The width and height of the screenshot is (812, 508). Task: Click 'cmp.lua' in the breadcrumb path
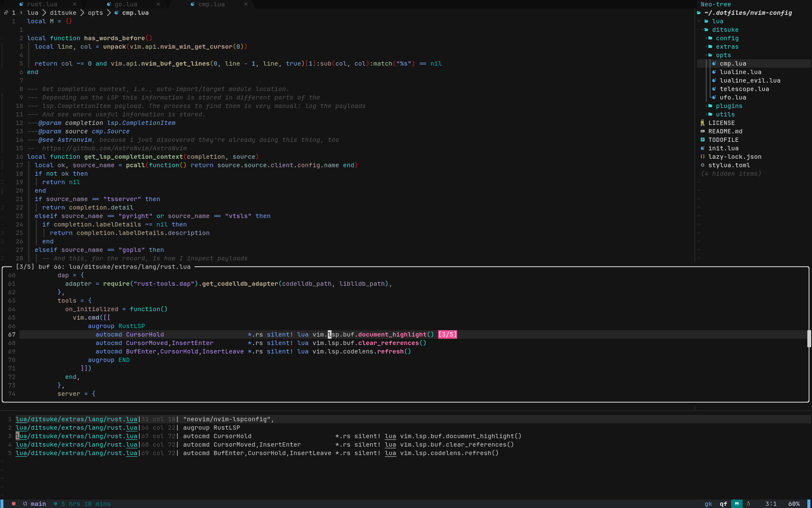click(135, 13)
